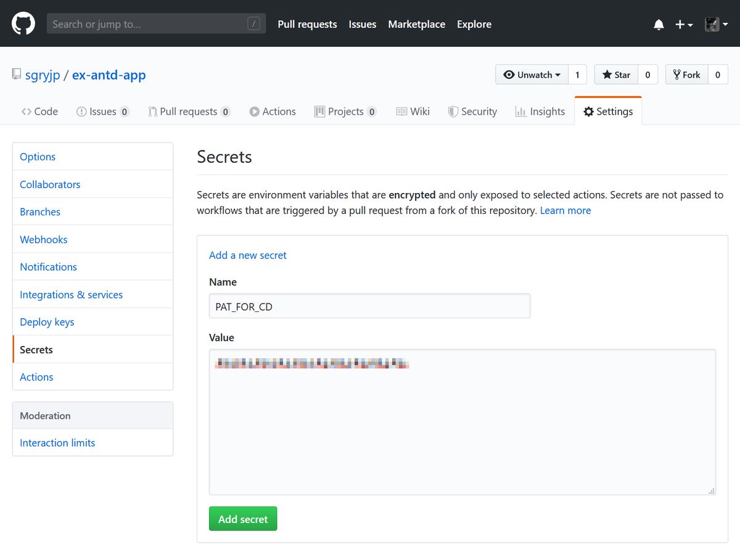Open Marketplace in top navigation

tap(417, 24)
